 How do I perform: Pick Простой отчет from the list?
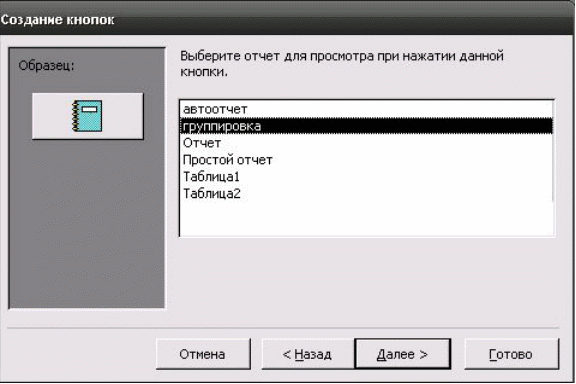(366, 160)
